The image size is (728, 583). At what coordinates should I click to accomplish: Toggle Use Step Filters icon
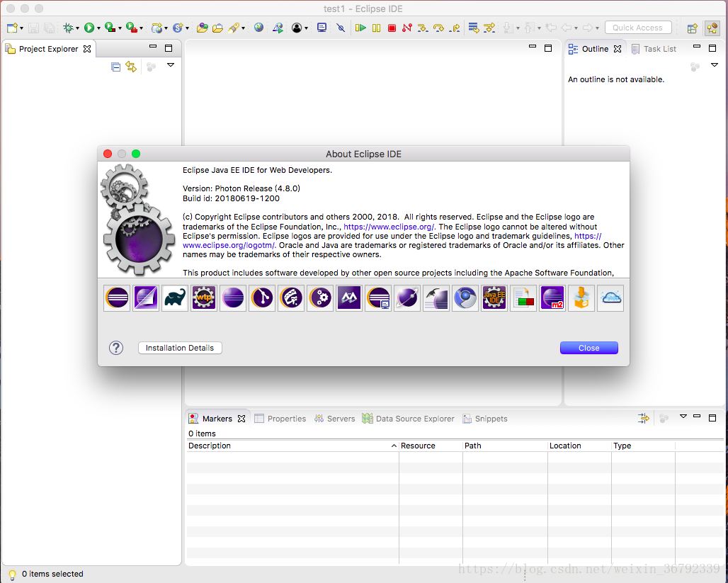click(489, 28)
